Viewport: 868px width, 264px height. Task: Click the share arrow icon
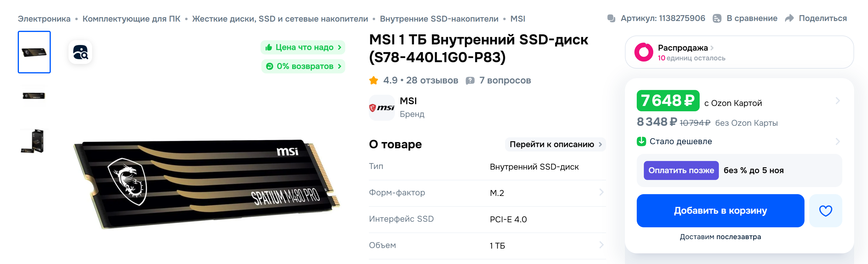click(x=789, y=18)
